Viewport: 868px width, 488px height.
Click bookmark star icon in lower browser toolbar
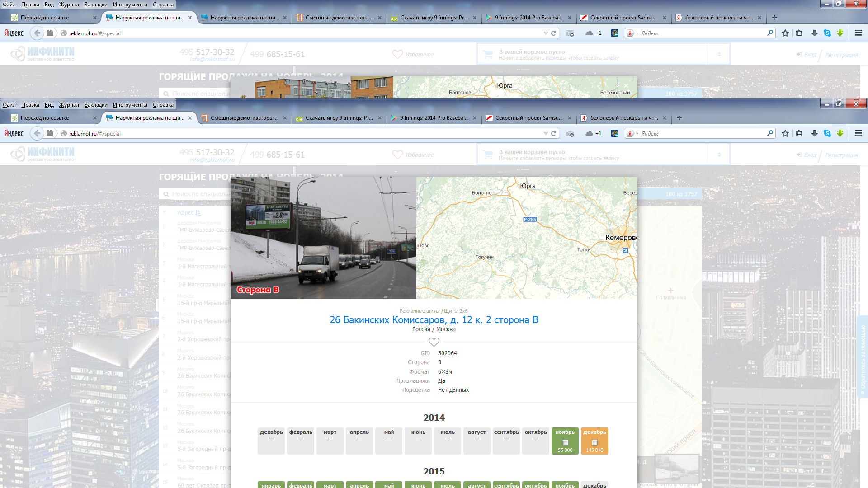(x=785, y=133)
